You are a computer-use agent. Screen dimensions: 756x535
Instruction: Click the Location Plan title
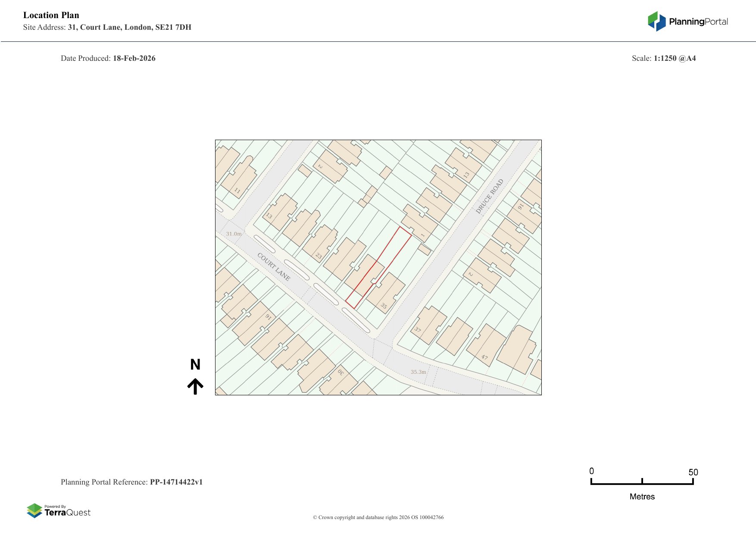pyautogui.click(x=51, y=15)
